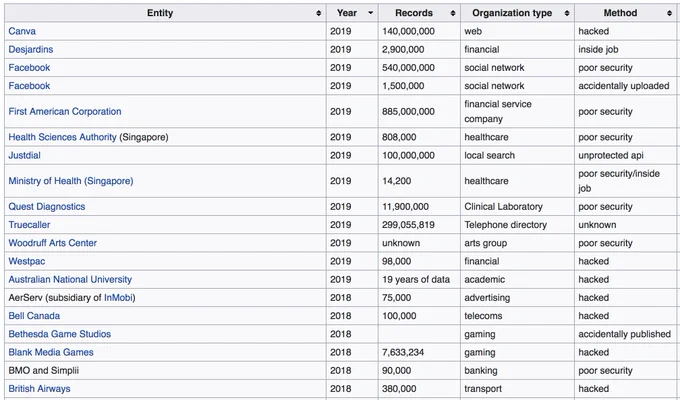Select the 540,000,000 records cell
This screenshot has width=680, height=400.
point(419,68)
